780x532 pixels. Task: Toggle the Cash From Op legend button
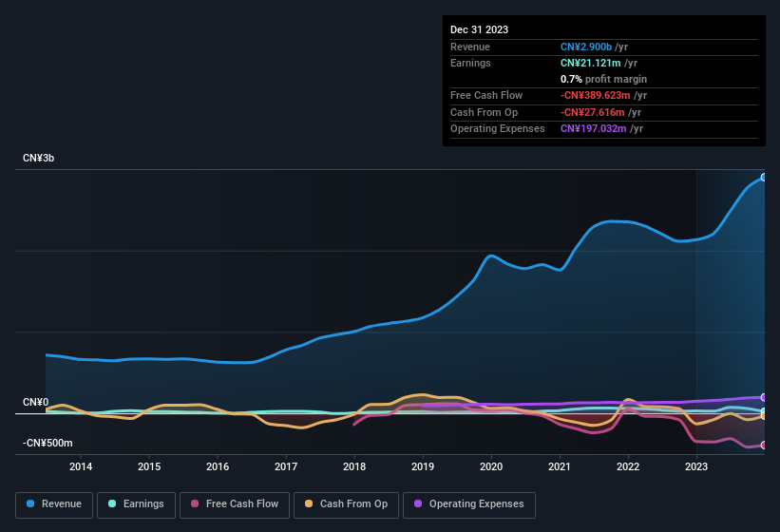click(x=346, y=504)
